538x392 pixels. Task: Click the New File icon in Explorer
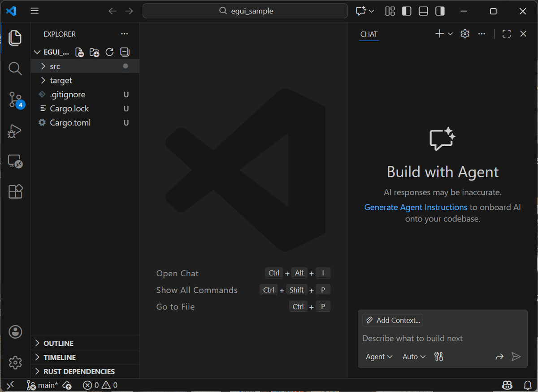tap(79, 52)
